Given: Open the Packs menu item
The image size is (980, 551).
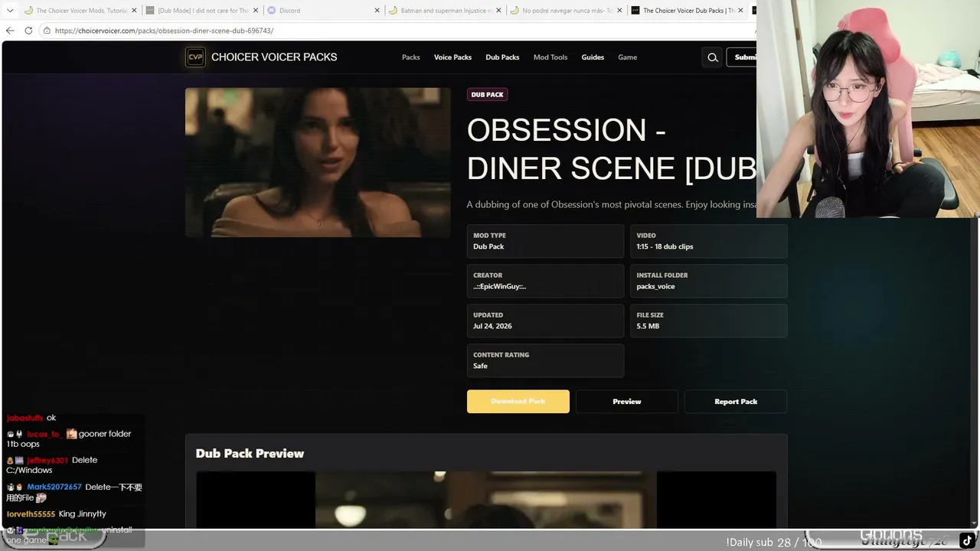Looking at the screenshot, I should click(x=411, y=57).
